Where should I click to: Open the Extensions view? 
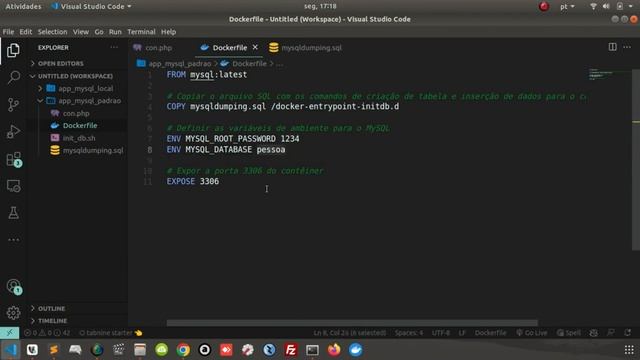tap(13, 159)
